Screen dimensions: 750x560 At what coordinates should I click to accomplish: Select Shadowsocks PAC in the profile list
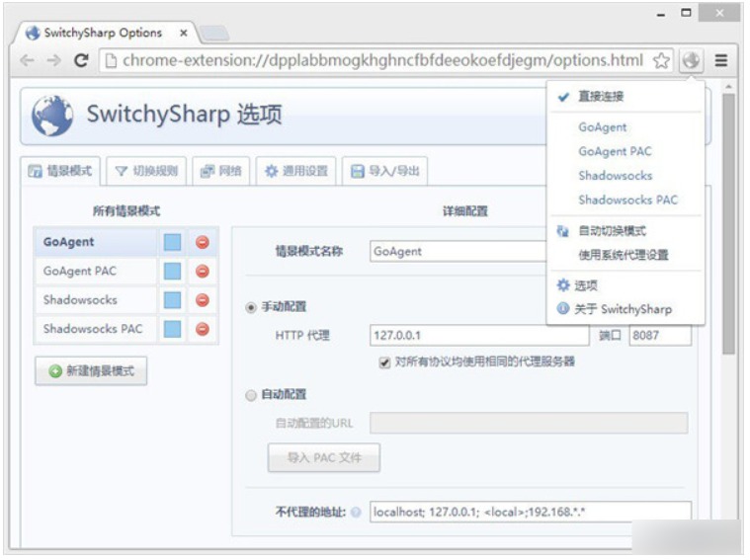point(95,329)
